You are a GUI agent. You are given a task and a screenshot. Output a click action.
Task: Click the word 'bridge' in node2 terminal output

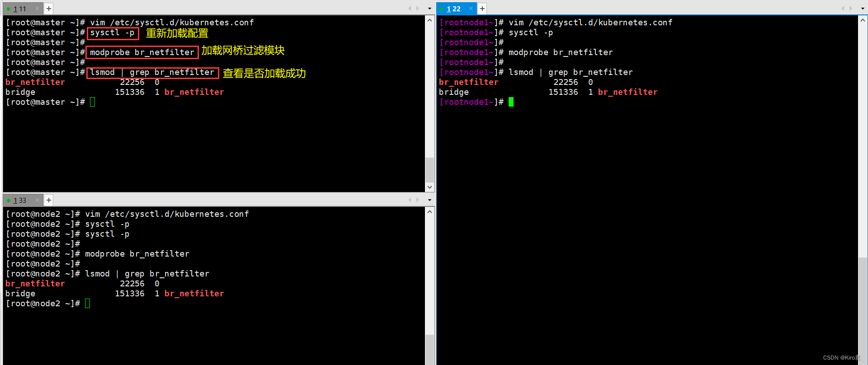tap(20, 294)
